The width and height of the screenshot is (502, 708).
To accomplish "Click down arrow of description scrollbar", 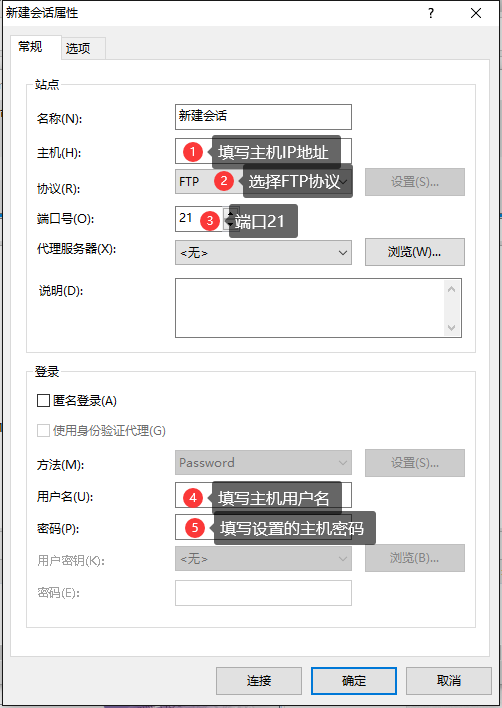I will pyautogui.click(x=451, y=328).
